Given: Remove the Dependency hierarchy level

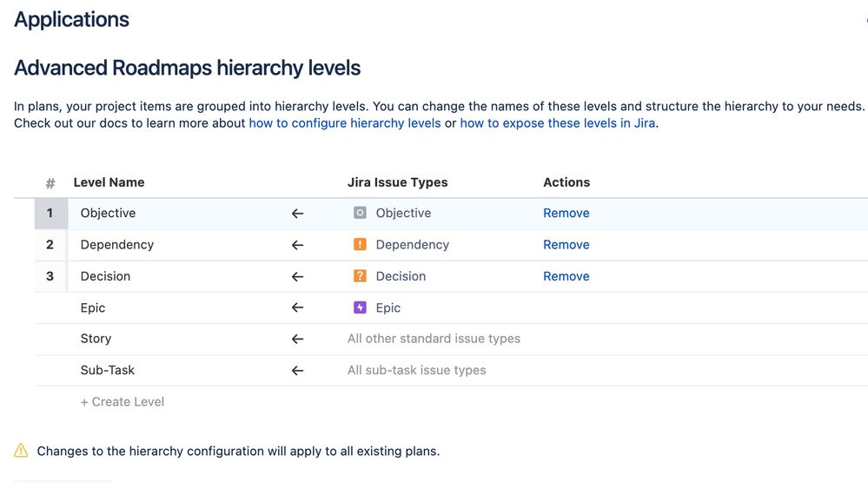Looking at the screenshot, I should (x=566, y=245).
